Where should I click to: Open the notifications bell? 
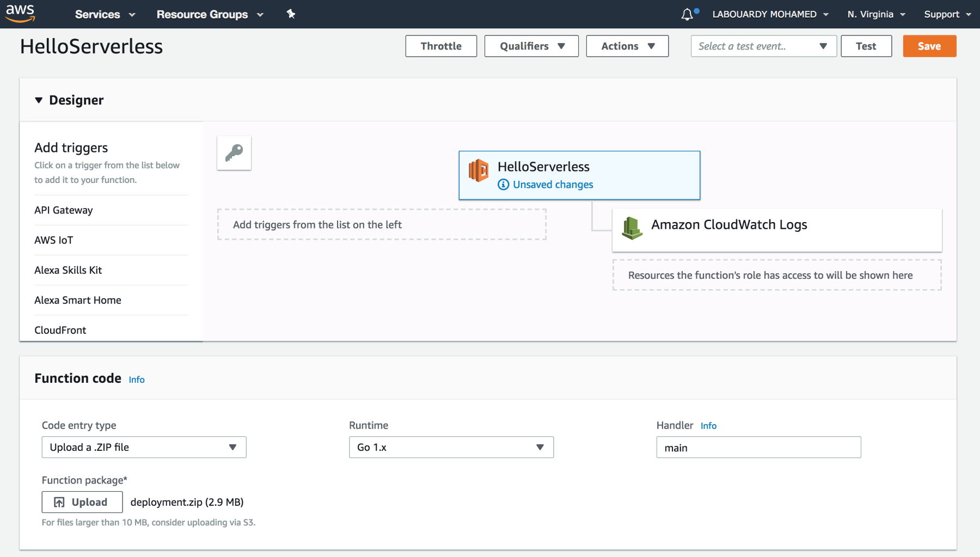(x=688, y=14)
